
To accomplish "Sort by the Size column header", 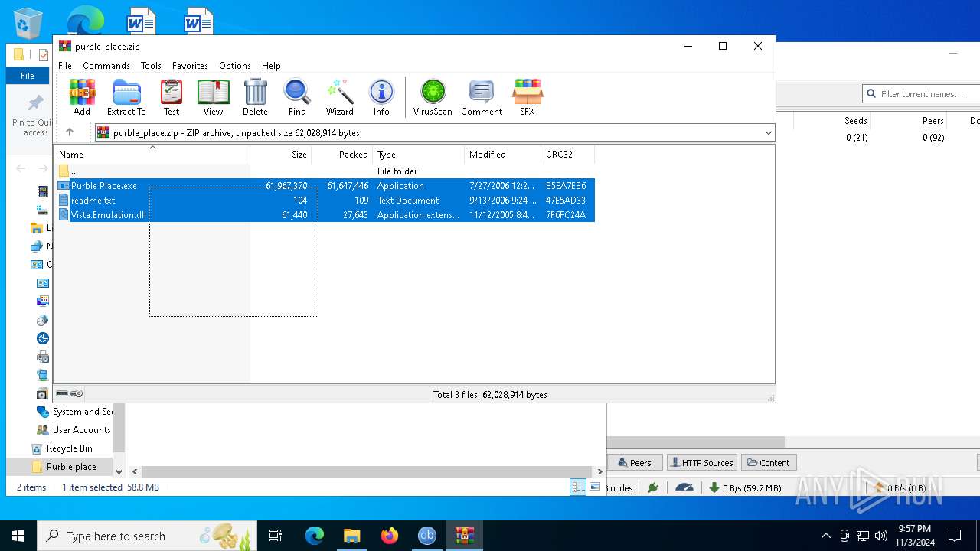I will (281, 155).
